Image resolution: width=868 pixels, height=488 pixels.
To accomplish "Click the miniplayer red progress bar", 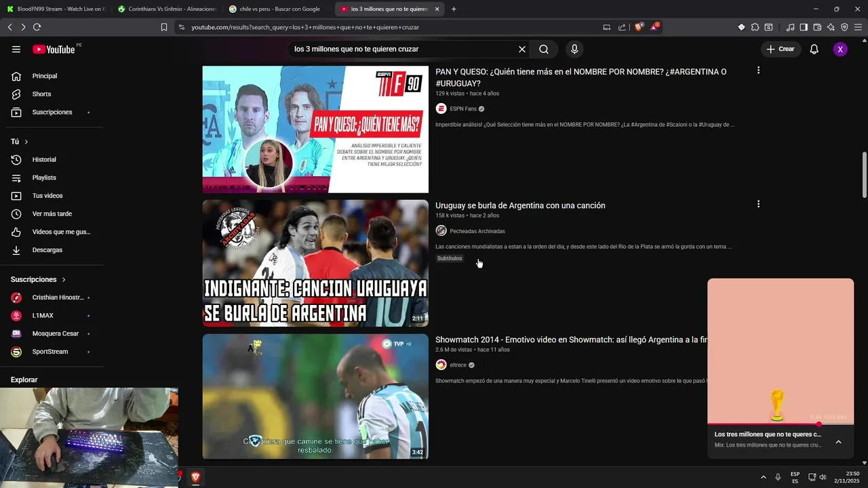I will point(781,424).
